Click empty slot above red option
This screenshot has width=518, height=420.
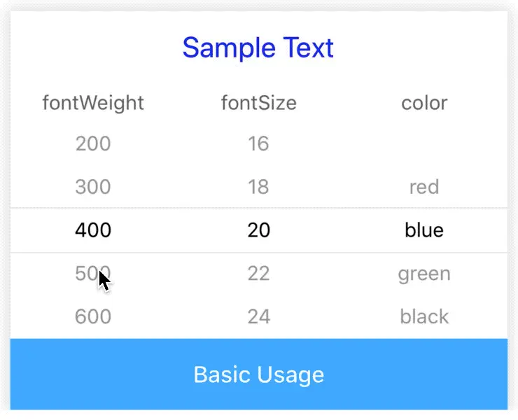424,144
